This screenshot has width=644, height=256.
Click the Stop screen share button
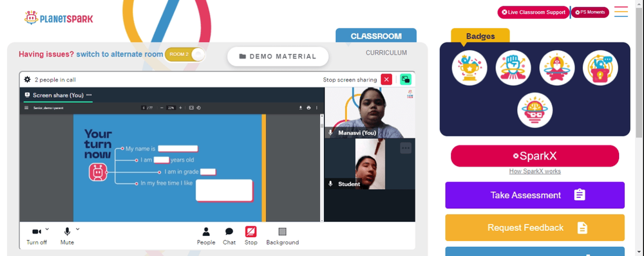point(251,236)
